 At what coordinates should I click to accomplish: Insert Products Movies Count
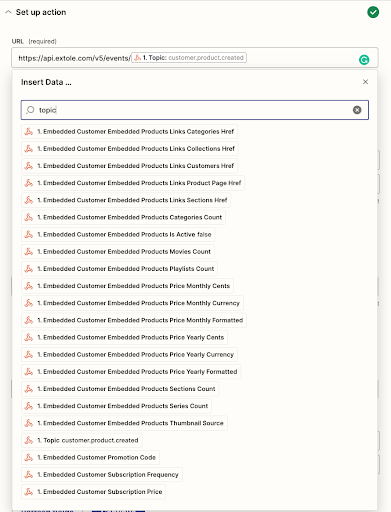pyautogui.click(x=118, y=252)
